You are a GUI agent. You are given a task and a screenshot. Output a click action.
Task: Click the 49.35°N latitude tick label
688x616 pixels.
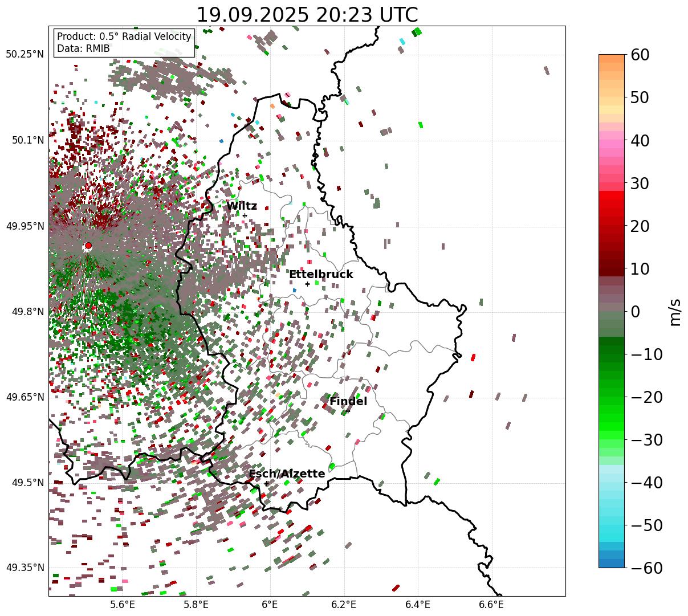click(25, 568)
